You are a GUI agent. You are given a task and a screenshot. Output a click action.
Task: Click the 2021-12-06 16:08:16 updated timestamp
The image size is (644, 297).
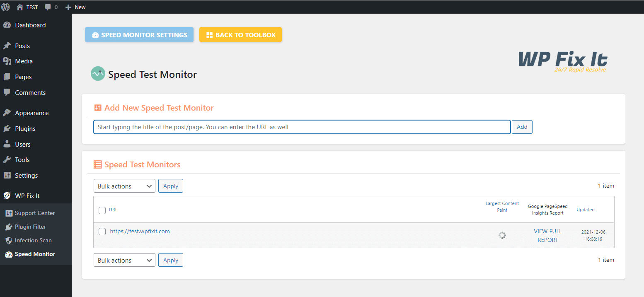pos(594,236)
